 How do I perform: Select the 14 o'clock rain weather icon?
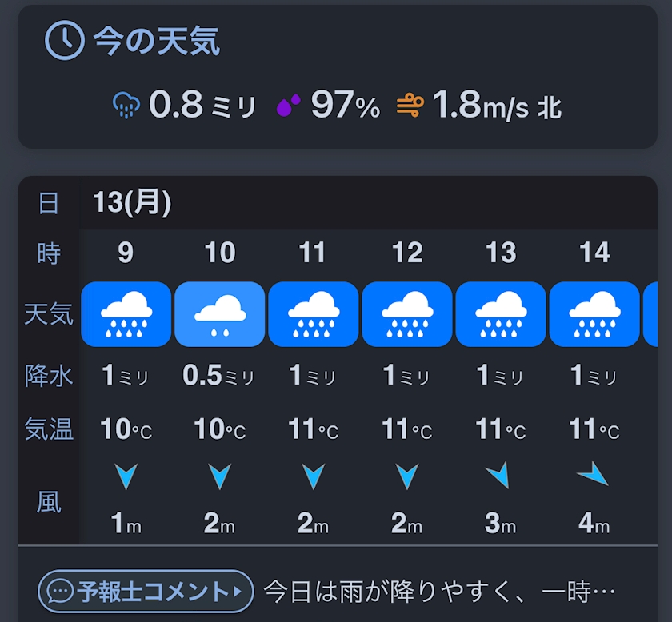pyautogui.click(x=594, y=314)
